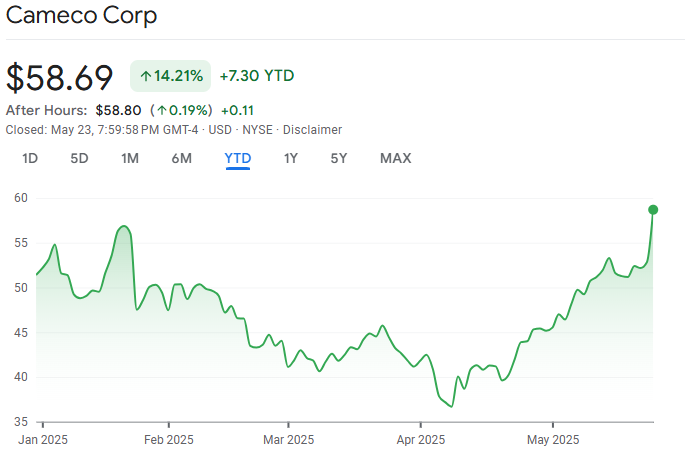Screen dimensions: 685x458
Task: Click the after hours 0.19% change
Action: click(183, 110)
